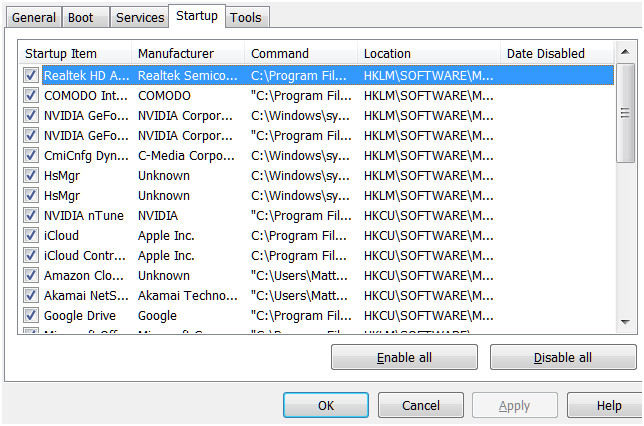Confirm changes with the OK button
The image size is (644, 426).
(326, 406)
